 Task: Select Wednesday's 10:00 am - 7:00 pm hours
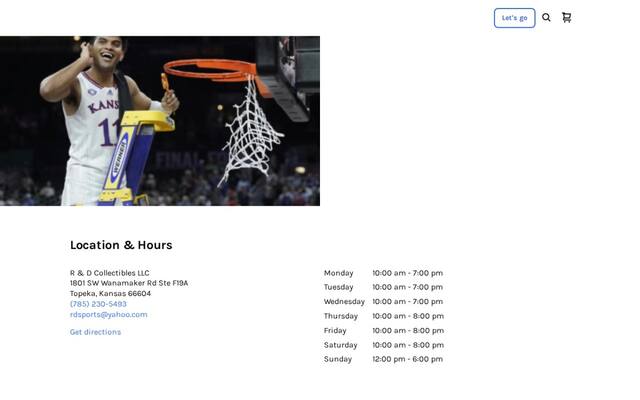point(407,301)
